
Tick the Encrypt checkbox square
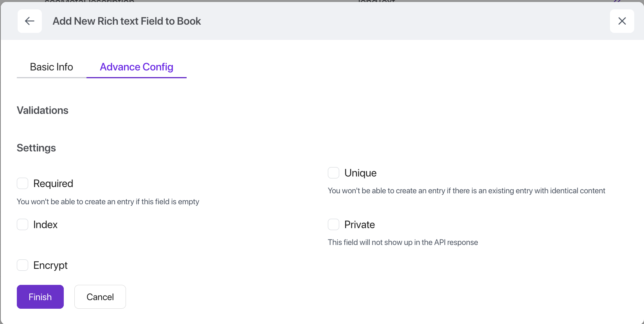(x=23, y=265)
